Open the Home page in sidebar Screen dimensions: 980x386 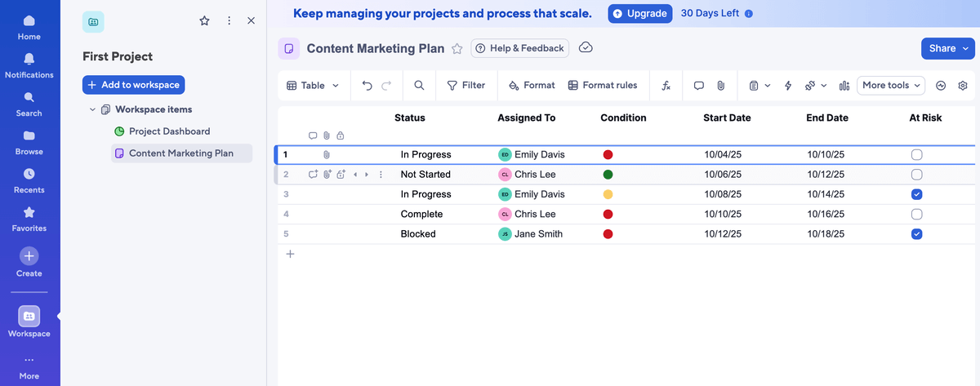tap(29, 27)
